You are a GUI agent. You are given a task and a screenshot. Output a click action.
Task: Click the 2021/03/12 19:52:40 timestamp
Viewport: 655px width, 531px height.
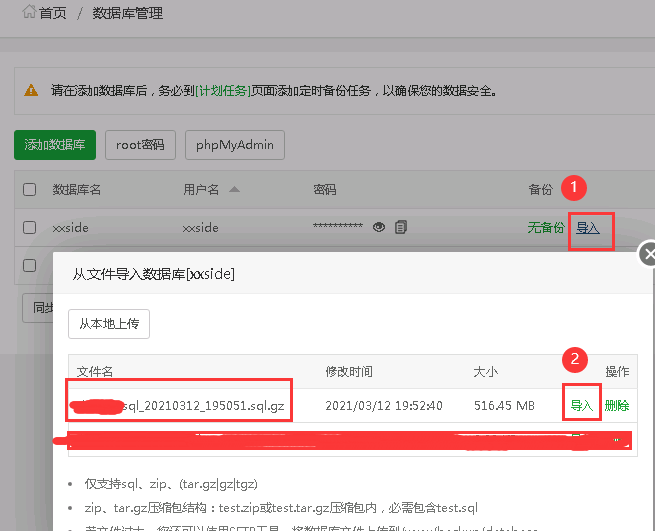click(383, 406)
